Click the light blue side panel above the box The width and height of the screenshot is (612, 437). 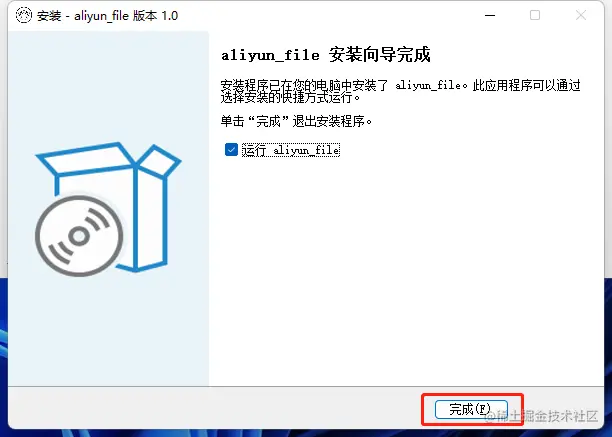click(109, 86)
